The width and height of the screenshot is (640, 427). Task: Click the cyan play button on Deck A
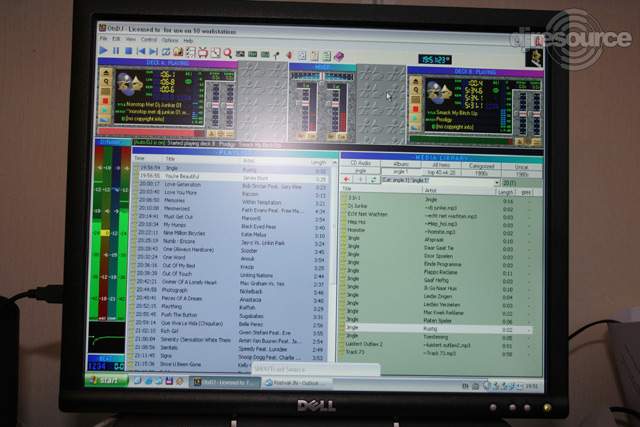[105, 110]
